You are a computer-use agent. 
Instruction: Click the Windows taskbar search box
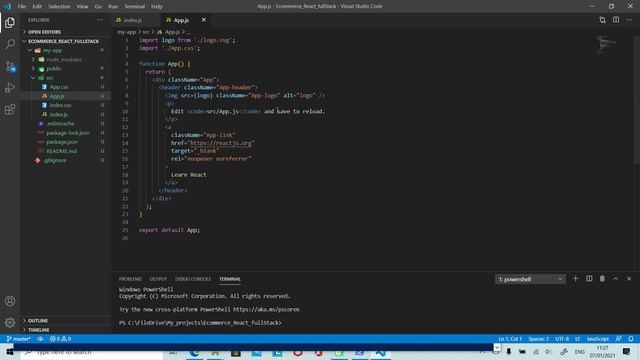click(x=92, y=352)
